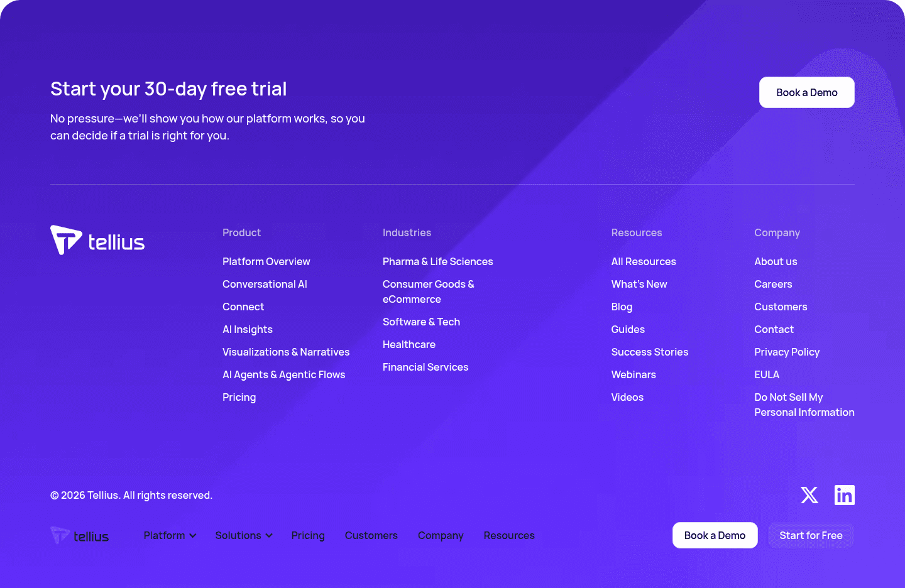Open Pricing in the bottom navbar
This screenshot has width=905, height=588.
[308, 535]
